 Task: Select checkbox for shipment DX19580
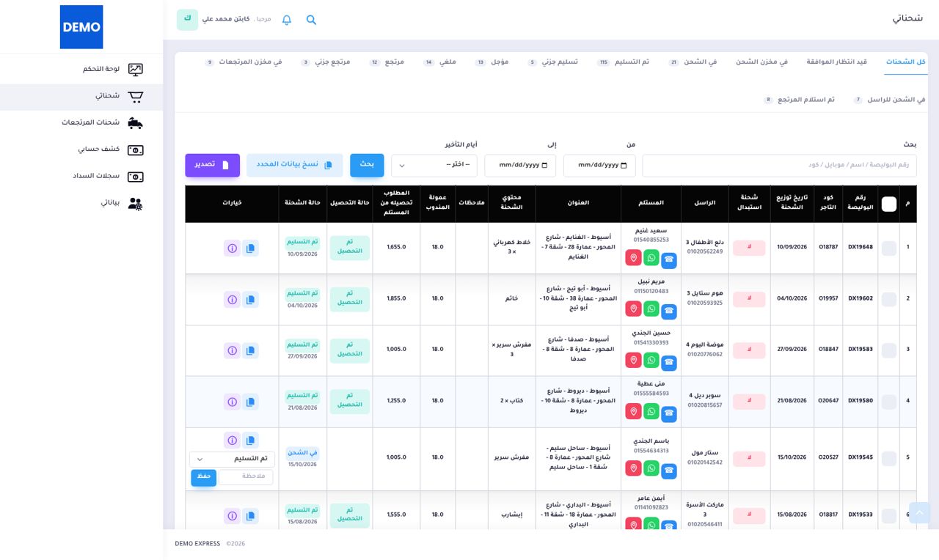pyautogui.click(x=889, y=402)
